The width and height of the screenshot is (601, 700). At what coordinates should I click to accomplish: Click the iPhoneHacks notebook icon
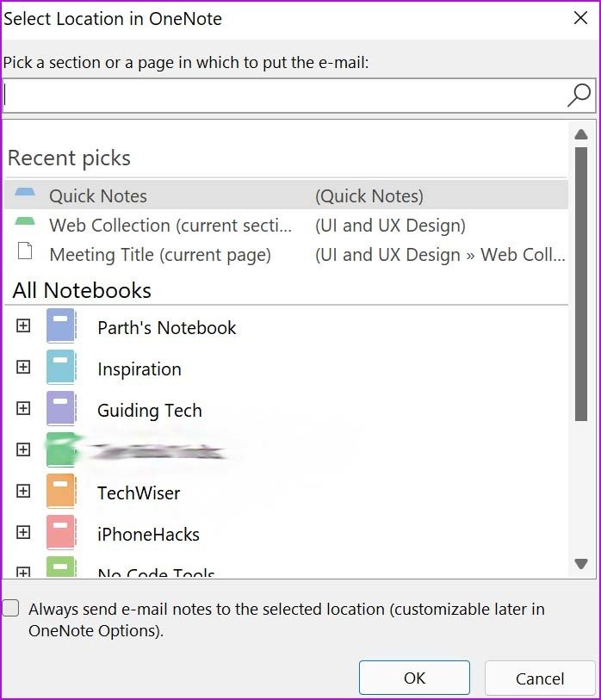pyautogui.click(x=61, y=534)
